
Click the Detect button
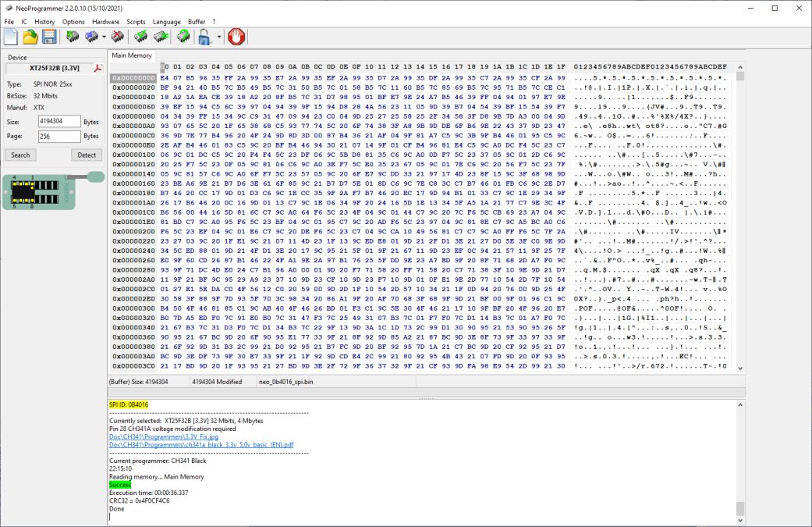coord(87,155)
